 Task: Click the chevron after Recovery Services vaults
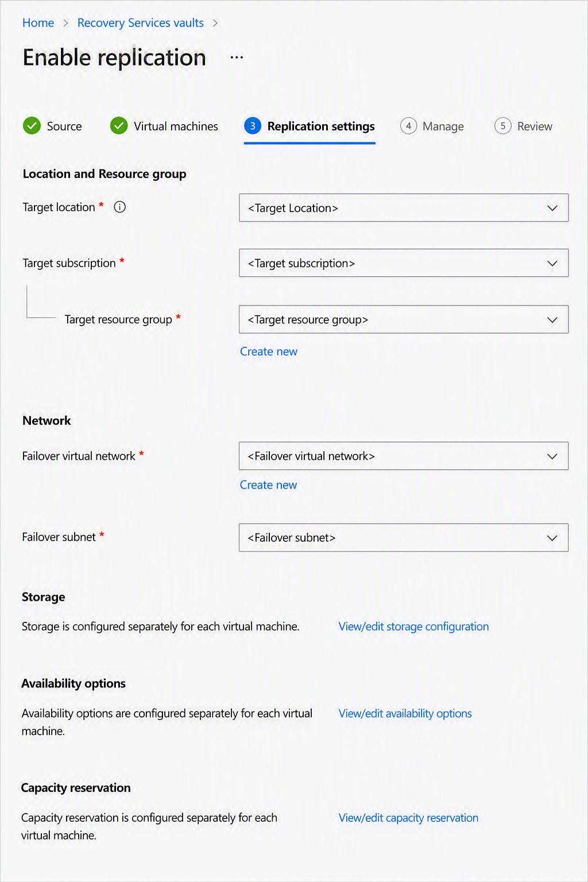[215, 23]
